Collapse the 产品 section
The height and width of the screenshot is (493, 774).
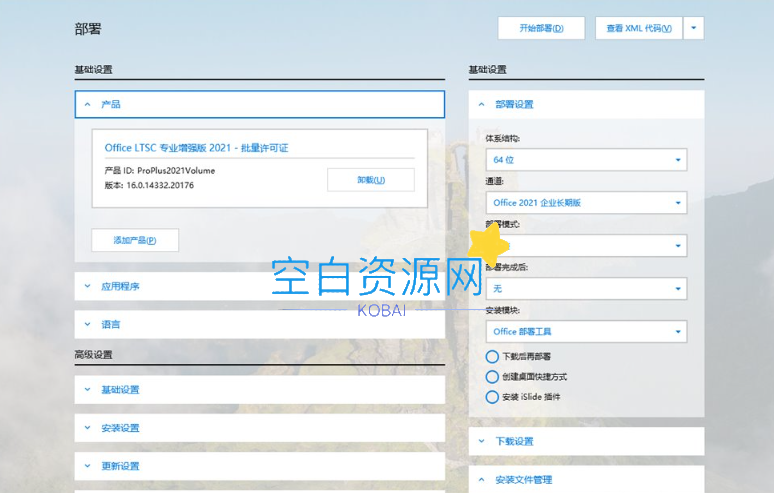pos(260,104)
